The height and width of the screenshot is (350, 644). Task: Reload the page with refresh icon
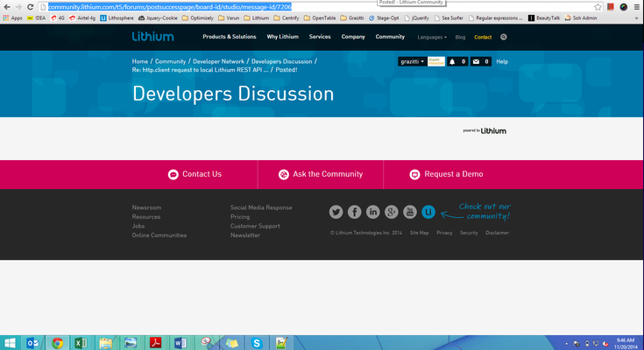tap(30, 7)
